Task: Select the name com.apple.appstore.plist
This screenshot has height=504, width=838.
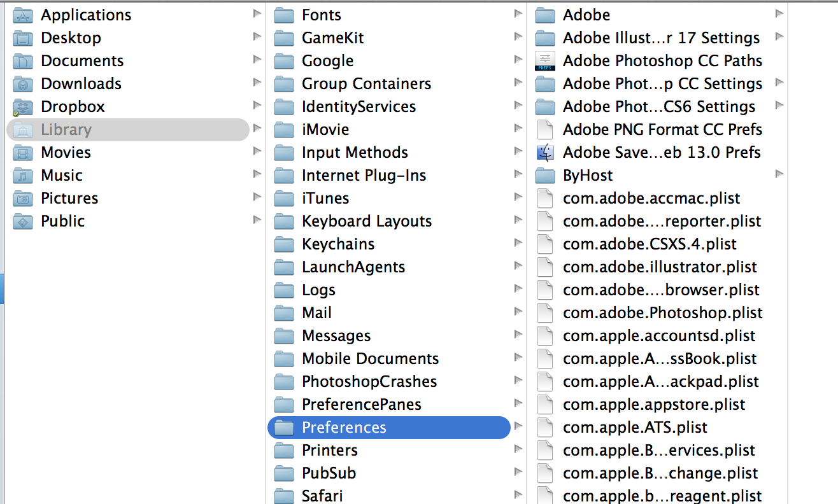Action: tap(654, 405)
